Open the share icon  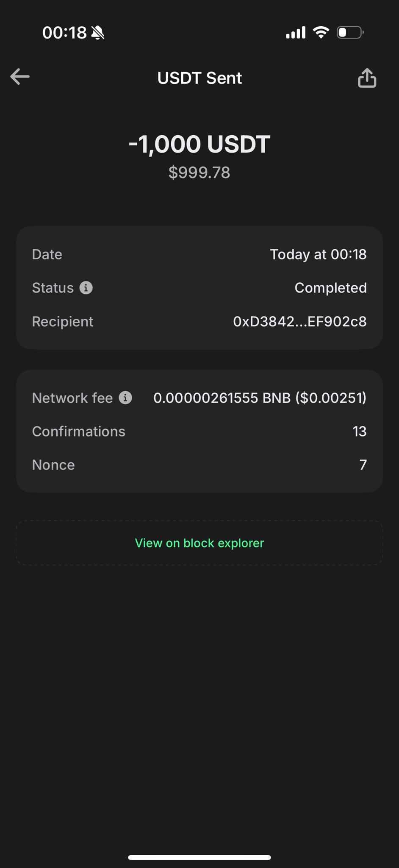[367, 78]
